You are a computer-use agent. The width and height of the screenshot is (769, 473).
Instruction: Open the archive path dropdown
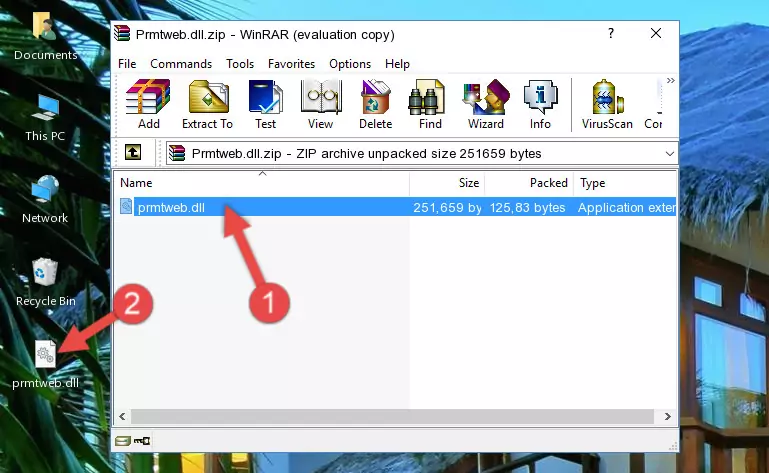coord(669,154)
